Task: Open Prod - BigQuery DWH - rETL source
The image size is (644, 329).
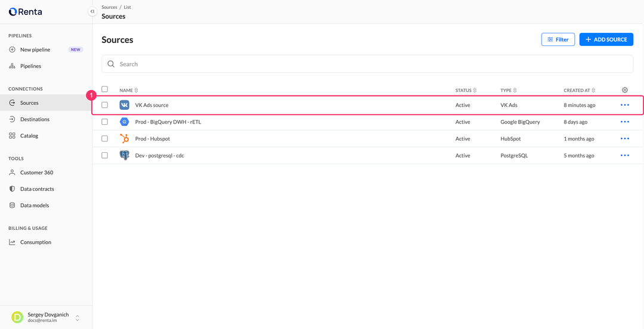Action: (168, 122)
